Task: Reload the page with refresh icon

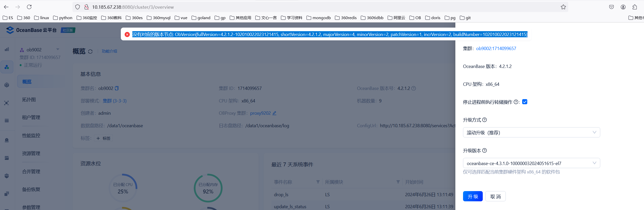Action: tap(29, 7)
